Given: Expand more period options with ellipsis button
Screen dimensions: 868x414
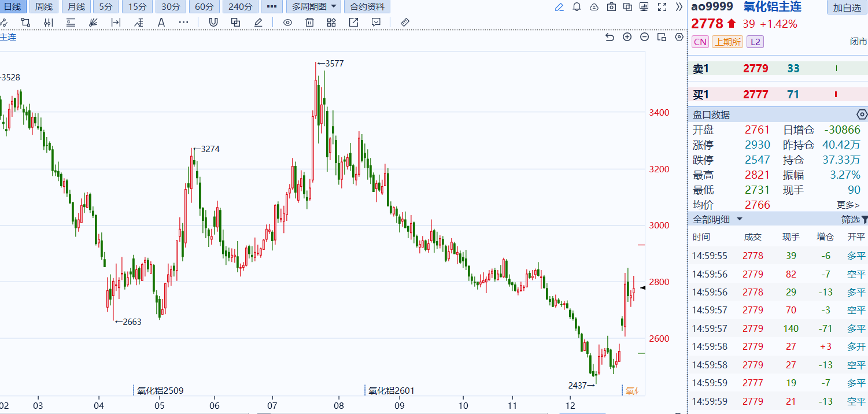Looking at the screenshot, I should click(x=271, y=7).
